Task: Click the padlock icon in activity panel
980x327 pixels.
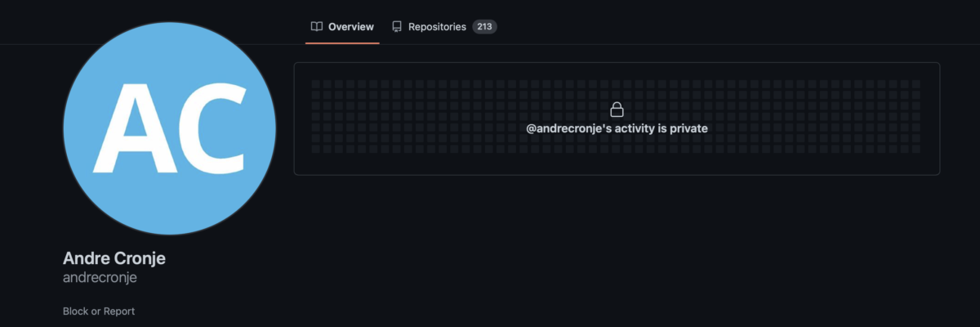Action: (617, 110)
